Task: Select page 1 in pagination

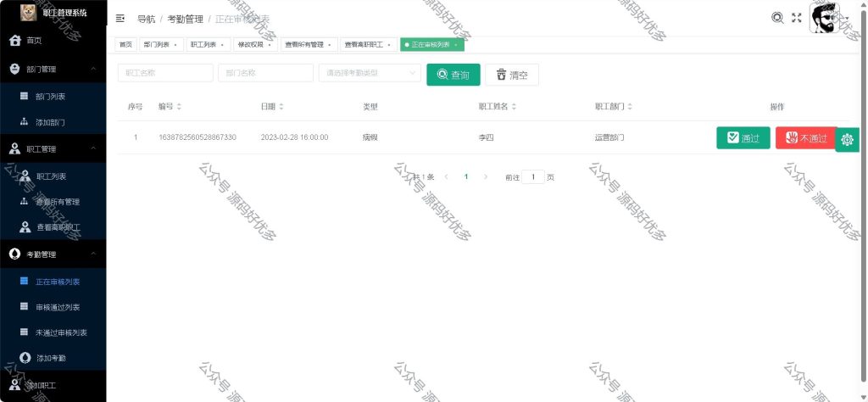Action: tap(466, 177)
